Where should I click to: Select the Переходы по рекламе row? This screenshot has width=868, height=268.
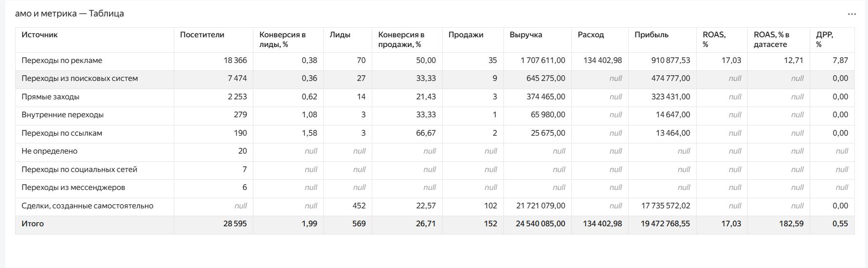(434, 61)
